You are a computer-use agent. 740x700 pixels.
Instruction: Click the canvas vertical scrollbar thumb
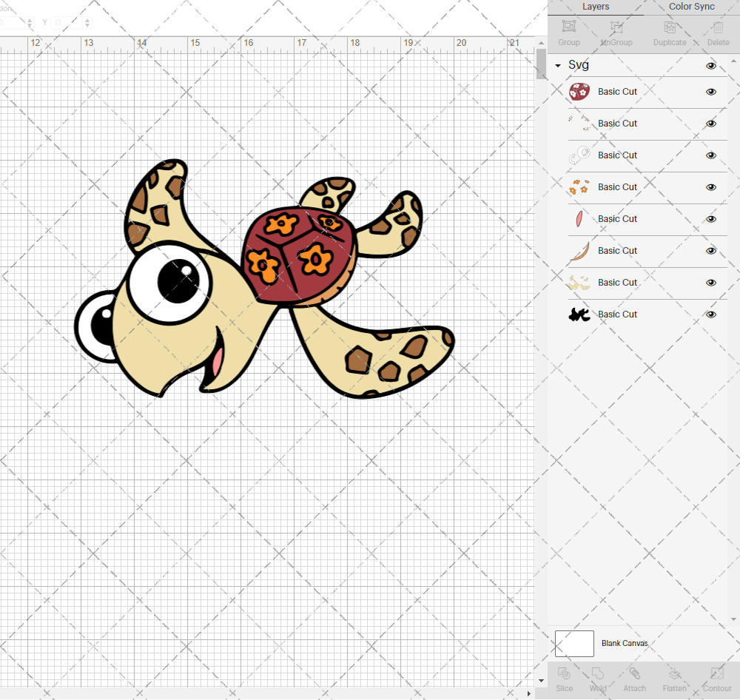point(541,63)
